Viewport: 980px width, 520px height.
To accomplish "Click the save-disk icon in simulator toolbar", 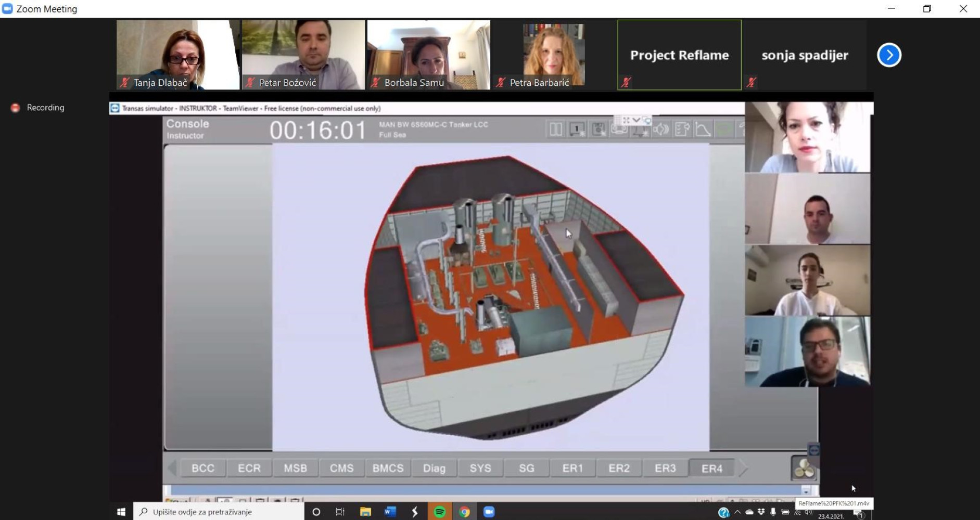I will click(599, 129).
